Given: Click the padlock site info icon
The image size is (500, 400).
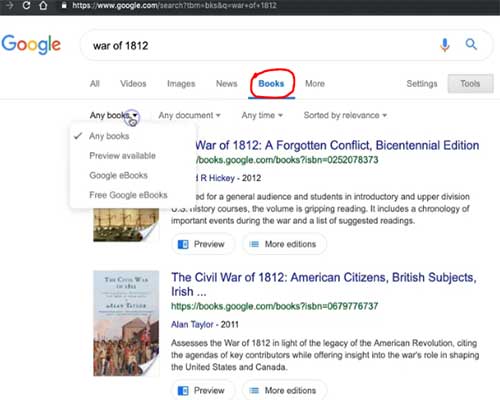Looking at the screenshot, I should (64, 5).
